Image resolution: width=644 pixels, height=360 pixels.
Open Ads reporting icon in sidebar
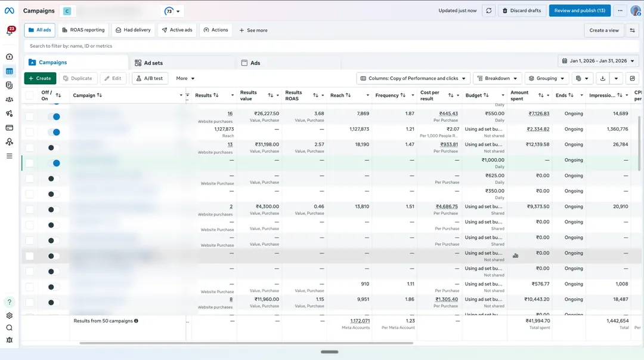10,85
